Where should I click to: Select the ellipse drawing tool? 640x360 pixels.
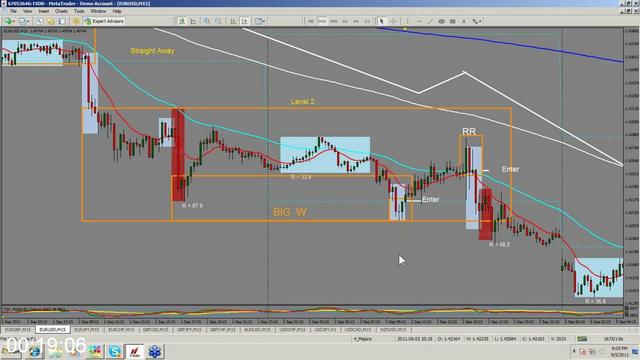click(x=441, y=21)
